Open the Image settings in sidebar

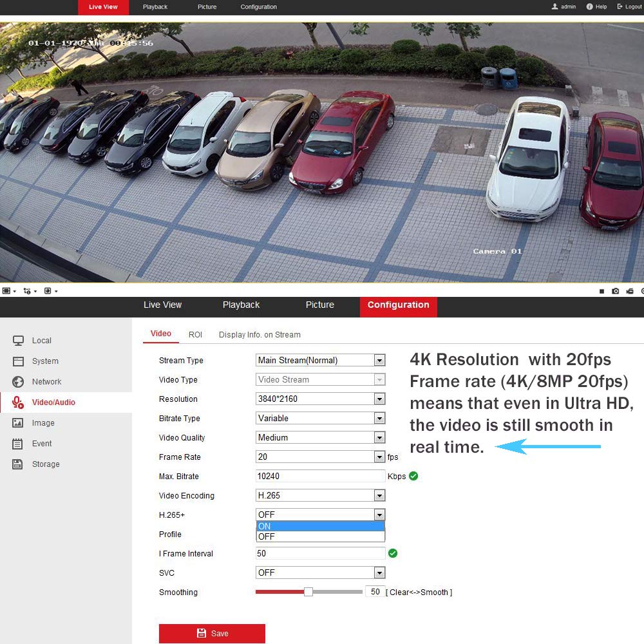(43, 423)
